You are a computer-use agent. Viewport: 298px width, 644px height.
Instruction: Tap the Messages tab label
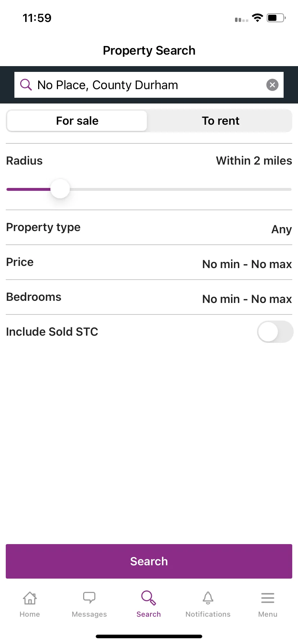(89, 614)
